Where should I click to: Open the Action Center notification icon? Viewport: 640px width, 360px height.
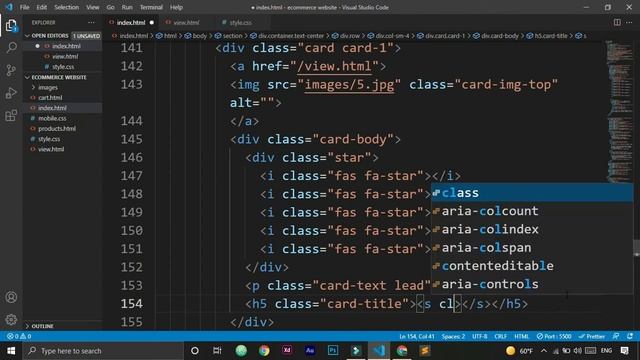click(624, 351)
